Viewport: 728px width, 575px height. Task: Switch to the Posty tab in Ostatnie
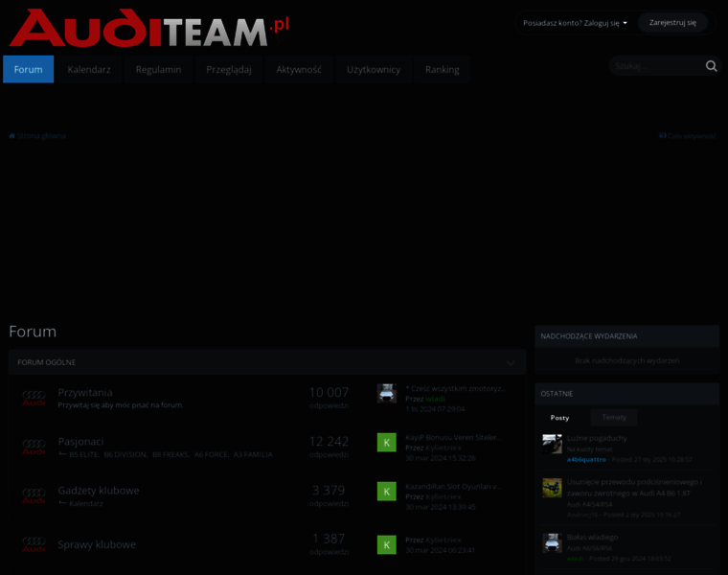[x=559, y=418]
